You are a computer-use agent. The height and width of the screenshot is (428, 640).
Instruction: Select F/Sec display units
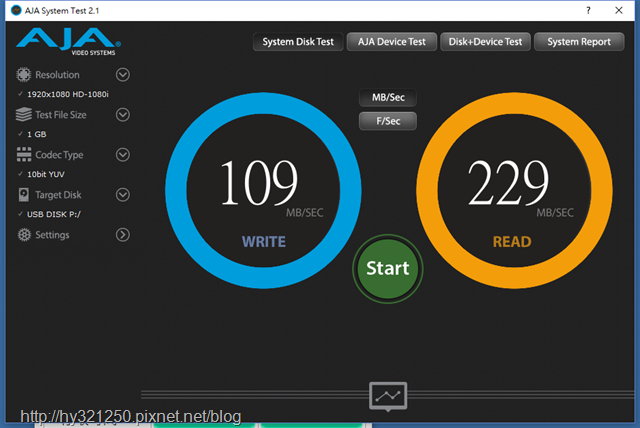coord(388,121)
